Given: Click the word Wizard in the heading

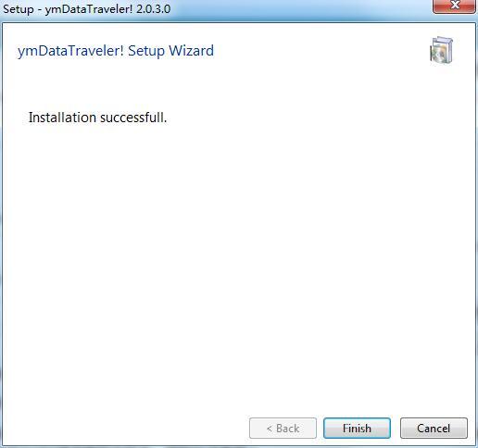Looking at the screenshot, I should (x=192, y=51).
